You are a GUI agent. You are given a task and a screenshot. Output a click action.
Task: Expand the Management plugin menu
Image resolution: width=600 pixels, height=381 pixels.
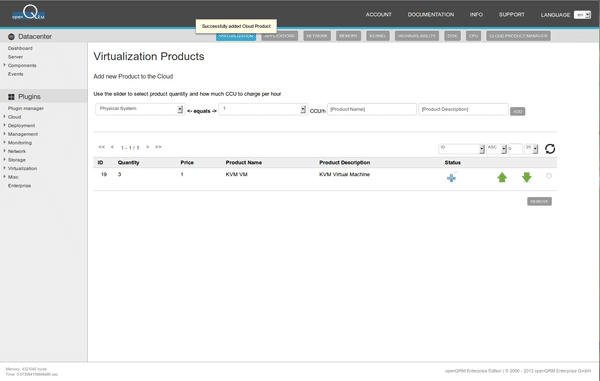coord(5,134)
